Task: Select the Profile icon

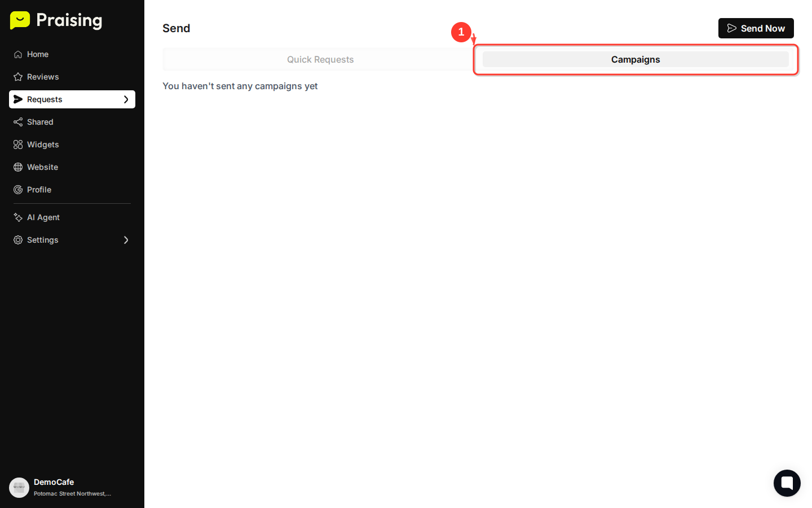Action: [x=17, y=190]
